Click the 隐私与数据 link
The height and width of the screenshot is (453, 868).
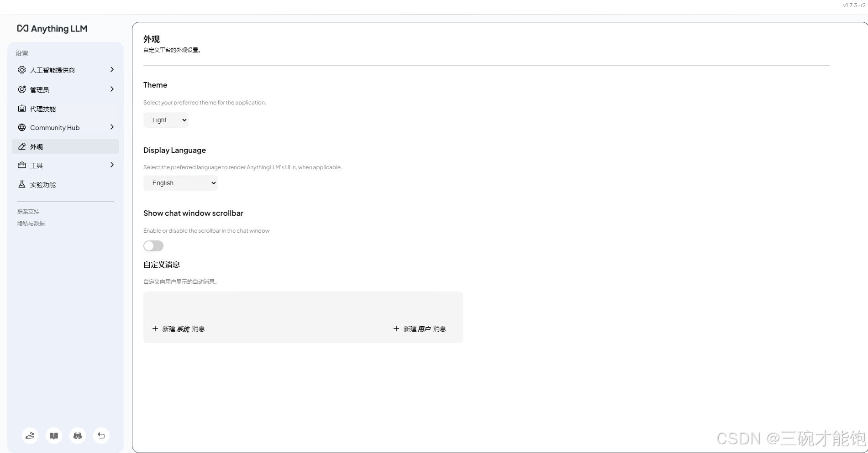click(31, 223)
